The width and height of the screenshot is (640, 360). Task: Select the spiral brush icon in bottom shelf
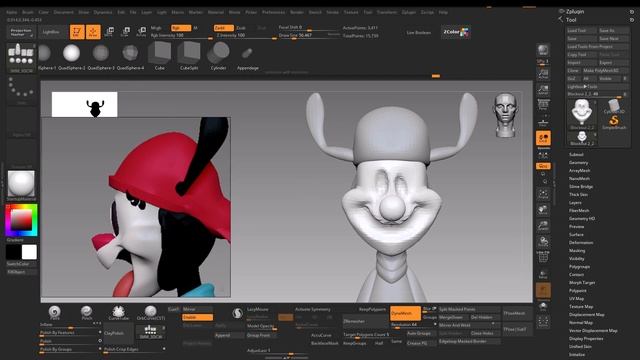[x=54, y=312]
